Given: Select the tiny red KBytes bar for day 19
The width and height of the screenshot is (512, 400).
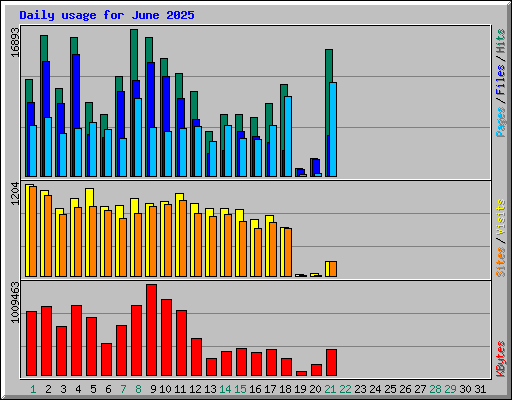Looking at the screenshot, I should [301, 374].
